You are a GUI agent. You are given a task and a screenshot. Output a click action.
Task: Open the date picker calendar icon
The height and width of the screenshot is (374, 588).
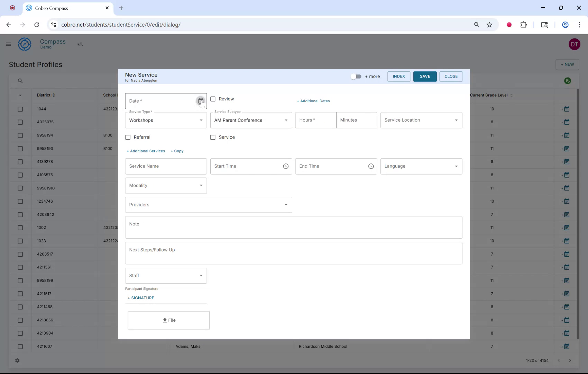tap(201, 101)
